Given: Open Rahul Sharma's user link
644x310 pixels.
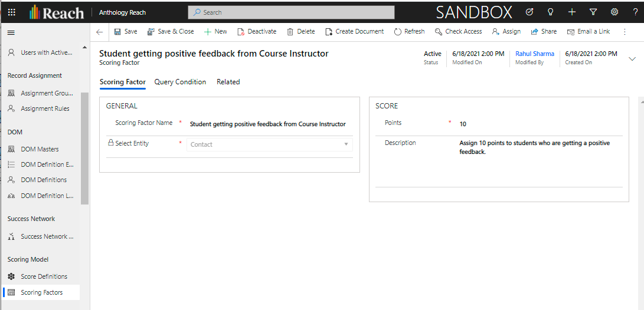Looking at the screenshot, I should pos(534,54).
